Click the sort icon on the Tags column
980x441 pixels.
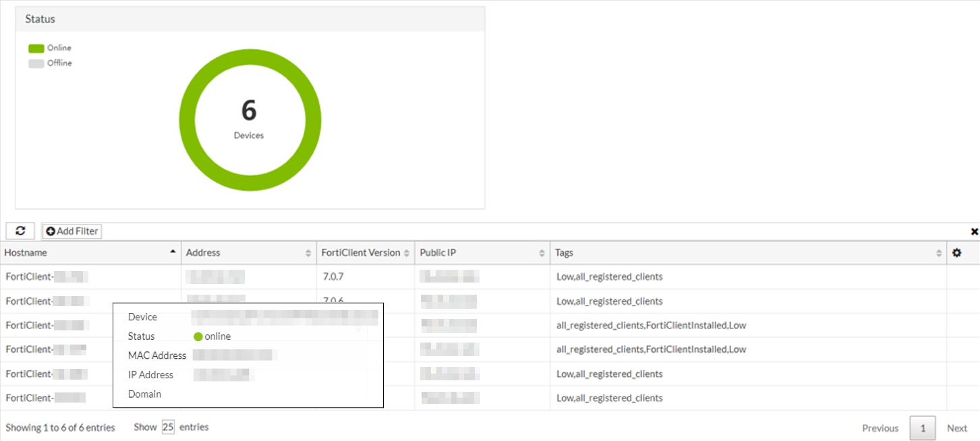[x=938, y=252]
